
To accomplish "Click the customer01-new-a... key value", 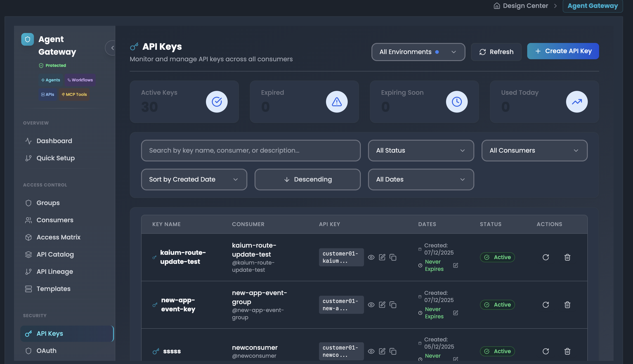I will point(341,305).
